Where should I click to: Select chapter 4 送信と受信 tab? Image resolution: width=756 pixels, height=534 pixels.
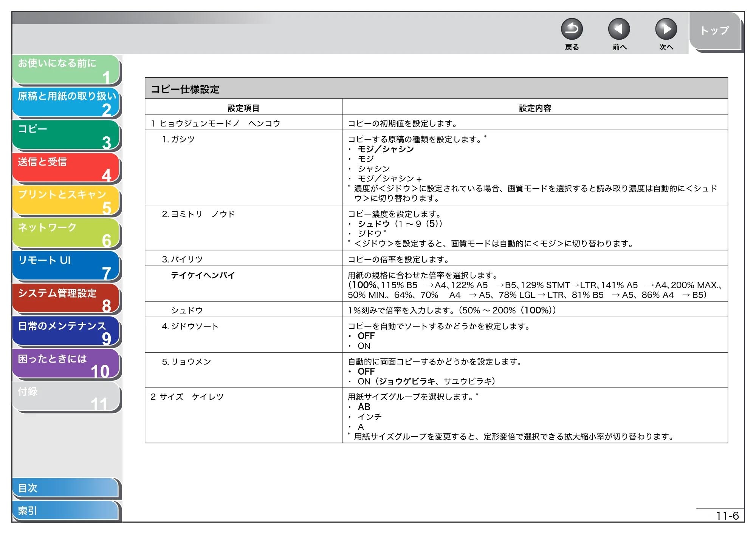point(66,168)
